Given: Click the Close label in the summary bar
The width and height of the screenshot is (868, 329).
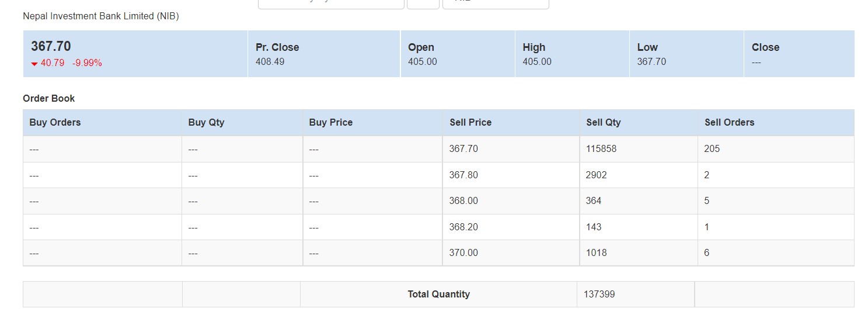Looking at the screenshot, I should 765,47.
